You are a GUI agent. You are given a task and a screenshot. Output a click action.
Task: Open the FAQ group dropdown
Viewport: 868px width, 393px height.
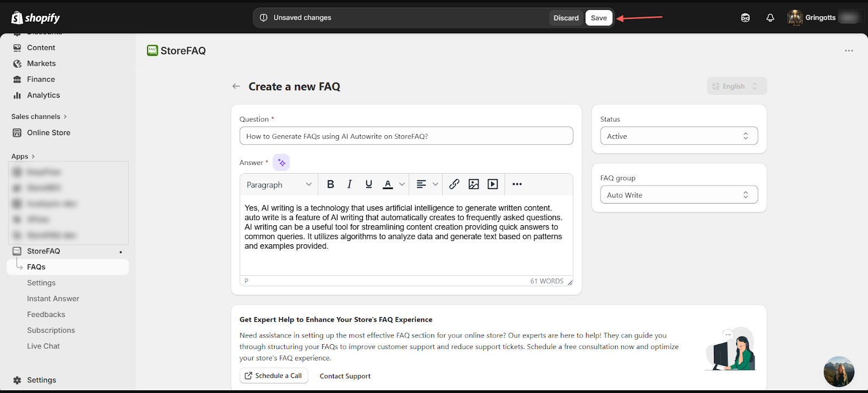[679, 195]
